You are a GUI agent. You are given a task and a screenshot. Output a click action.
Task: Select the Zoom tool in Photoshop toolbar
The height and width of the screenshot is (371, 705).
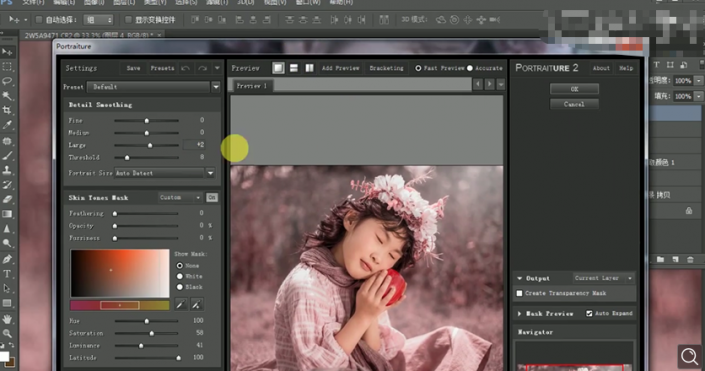pyautogui.click(x=7, y=334)
